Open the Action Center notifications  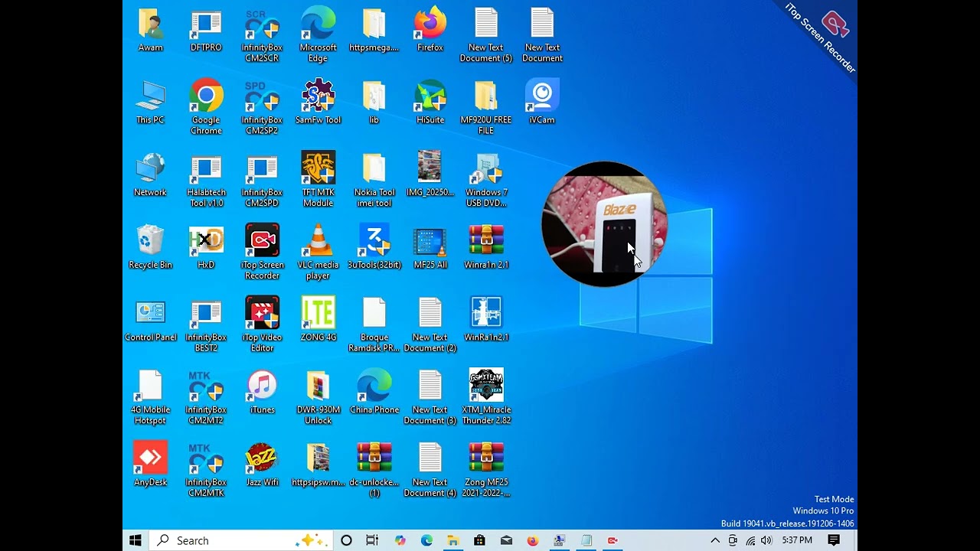tap(834, 540)
